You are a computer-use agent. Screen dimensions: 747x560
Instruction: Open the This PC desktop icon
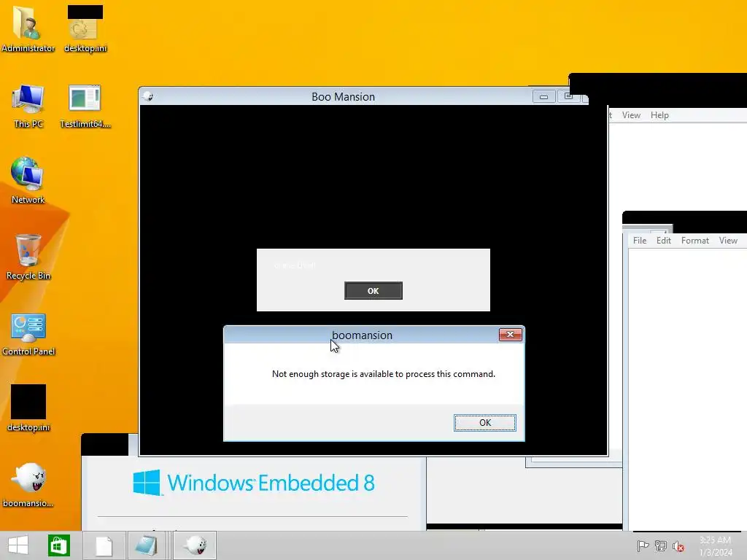(x=28, y=106)
